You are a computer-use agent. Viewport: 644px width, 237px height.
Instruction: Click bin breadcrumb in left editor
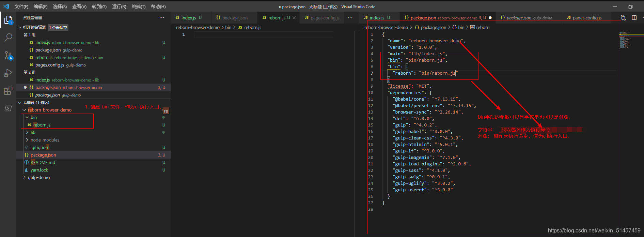[x=228, y=27]
